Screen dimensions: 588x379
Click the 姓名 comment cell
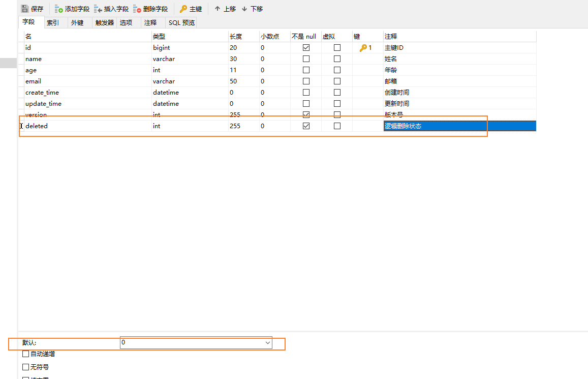[x=460, y=59]
